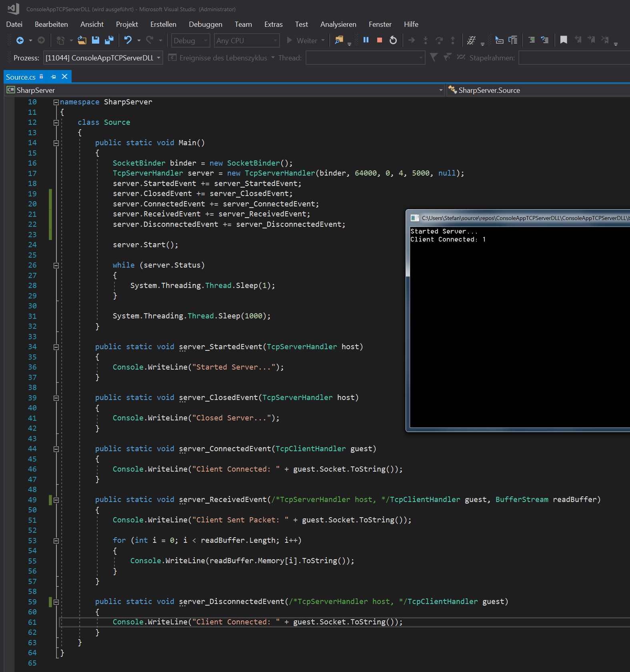Collapse the server_ReceivedEvent method outline
This screenshot has width=630, height=672.
point(56,500)
